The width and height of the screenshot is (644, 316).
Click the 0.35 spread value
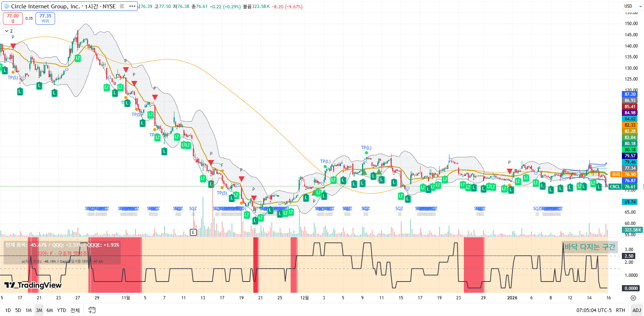29,18
